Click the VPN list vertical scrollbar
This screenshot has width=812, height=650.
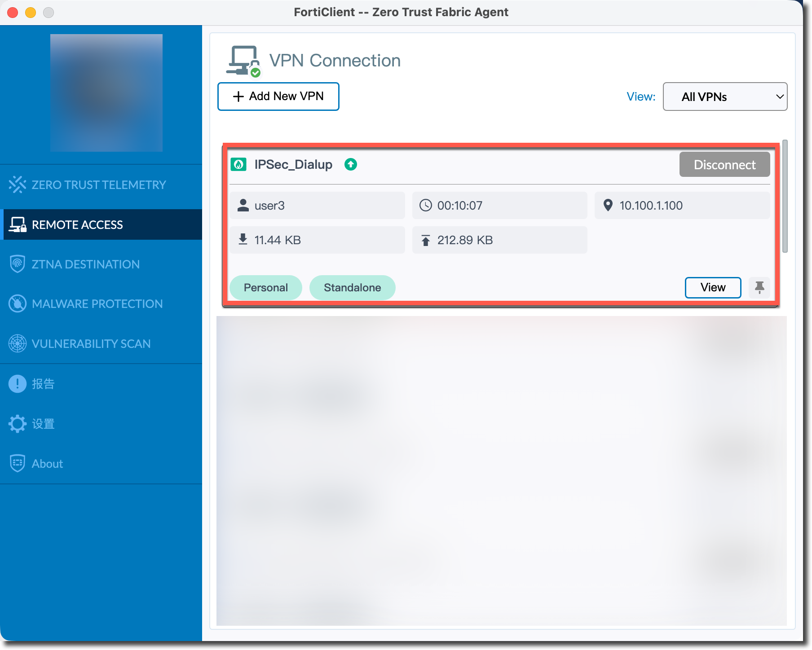click(785, 197)
